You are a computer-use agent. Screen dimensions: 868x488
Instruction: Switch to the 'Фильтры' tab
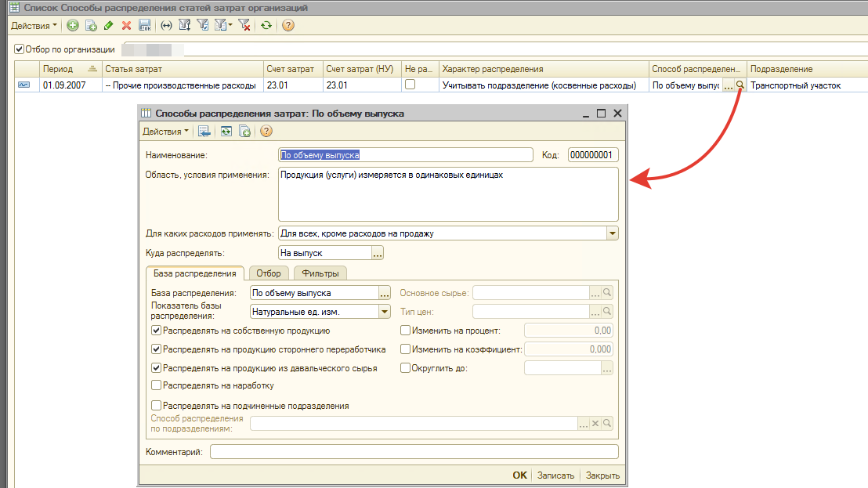point(320,273)
